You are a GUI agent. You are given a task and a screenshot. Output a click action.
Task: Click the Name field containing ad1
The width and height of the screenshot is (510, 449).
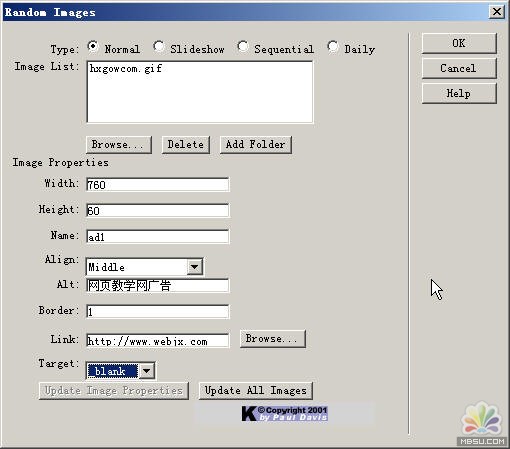coord(158,237)
